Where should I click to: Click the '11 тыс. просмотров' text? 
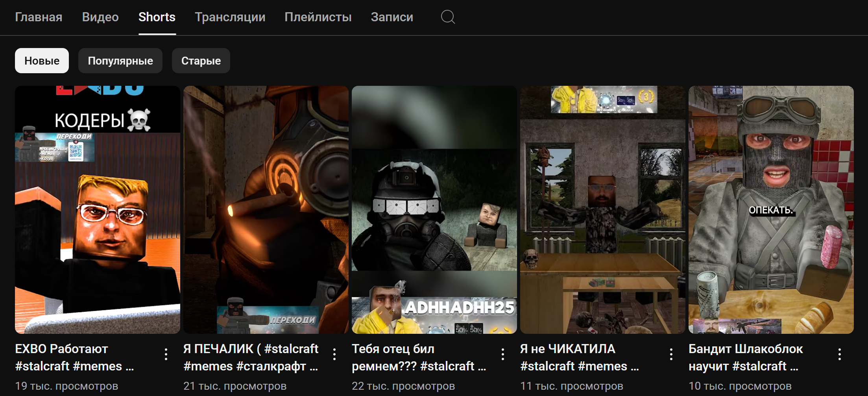pyautogui.click(x=572, y=386)
